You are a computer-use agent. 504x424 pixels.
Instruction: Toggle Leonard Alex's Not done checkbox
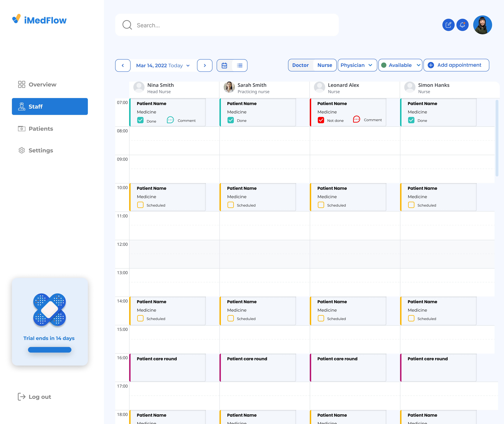pyautogui.click(x=321, y=120)
